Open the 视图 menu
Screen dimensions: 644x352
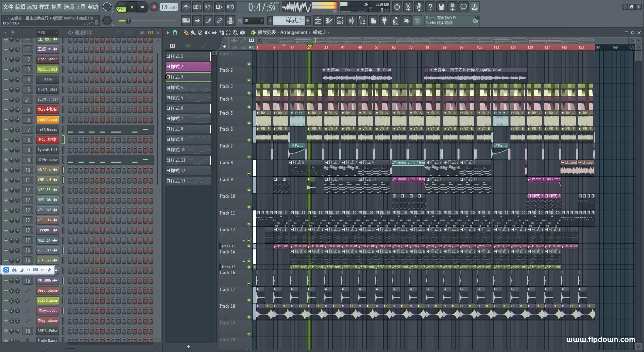pyautogui.click(x=56, y=7)
